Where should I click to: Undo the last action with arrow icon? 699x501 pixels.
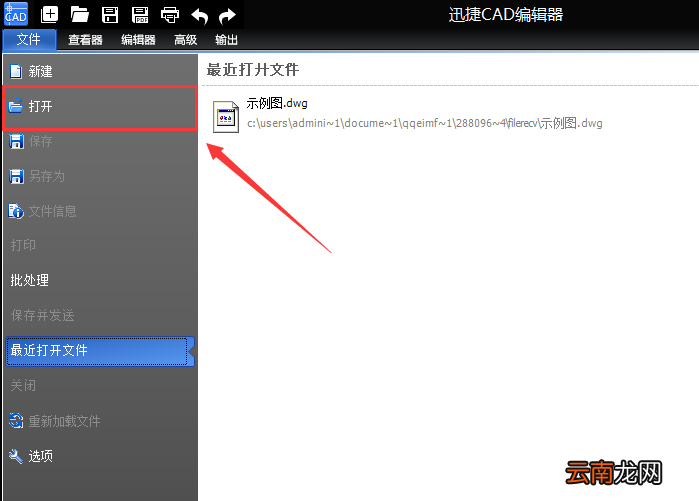click(199, 16)
